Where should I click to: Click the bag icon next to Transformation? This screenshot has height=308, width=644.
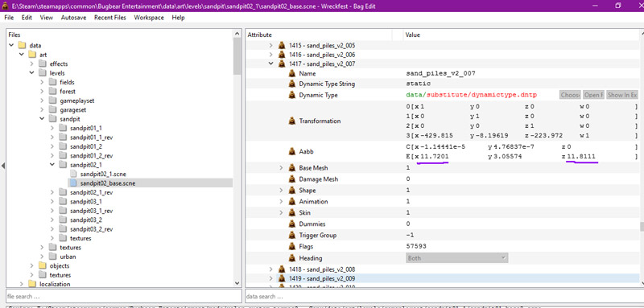click(291, 121)
